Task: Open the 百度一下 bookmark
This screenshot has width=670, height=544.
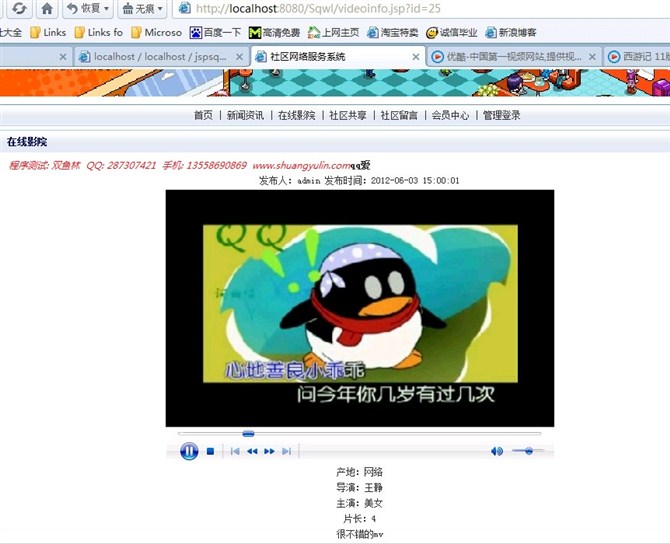Action: [215, 32]
